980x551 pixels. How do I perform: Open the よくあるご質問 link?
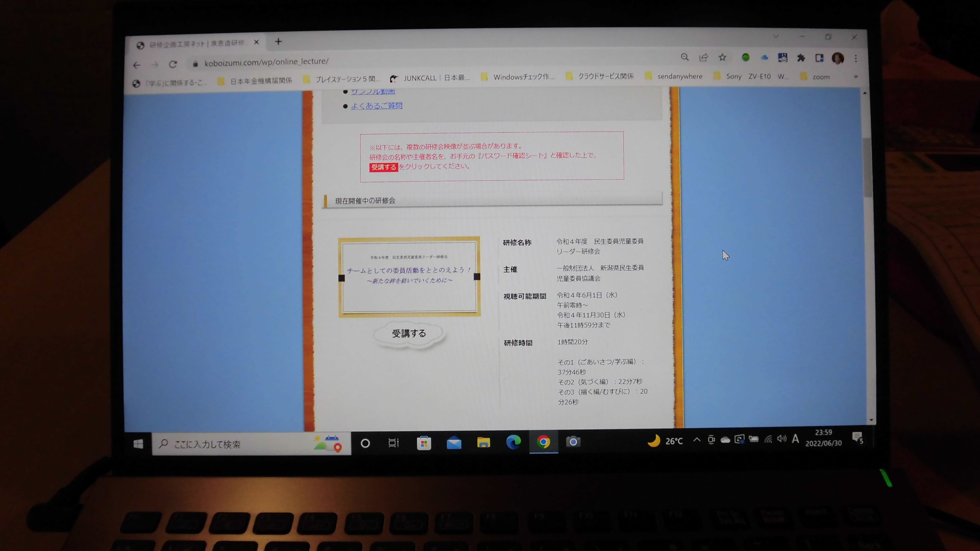click(x=377, y=106)
